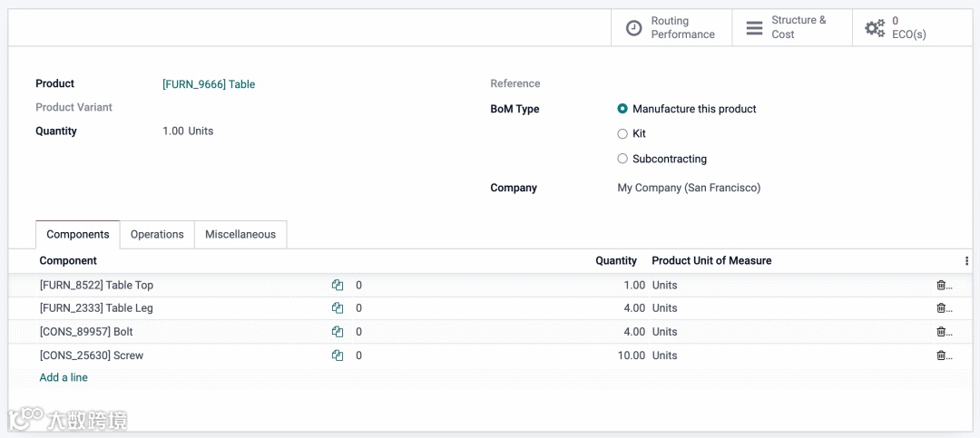Viewport: 980px width, 438px height.
Task: Open the column options kebab menu
Action: click(966, 260)
